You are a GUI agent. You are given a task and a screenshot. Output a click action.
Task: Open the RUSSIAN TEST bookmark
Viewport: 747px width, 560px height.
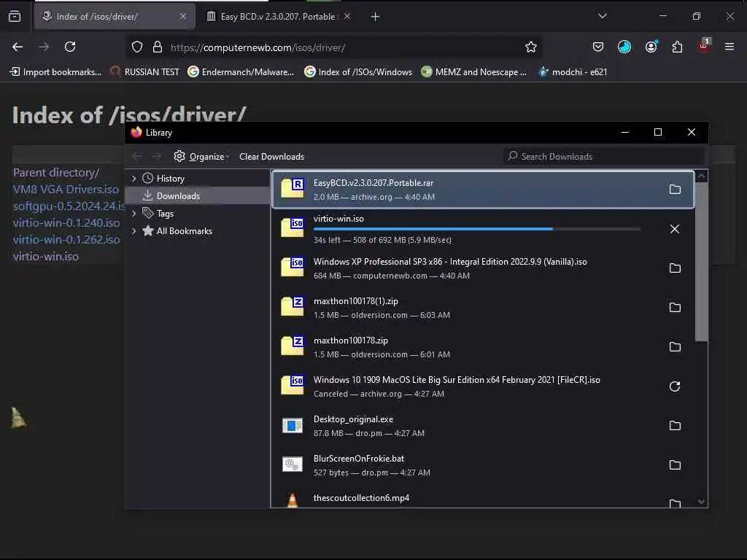pos(145,72)
